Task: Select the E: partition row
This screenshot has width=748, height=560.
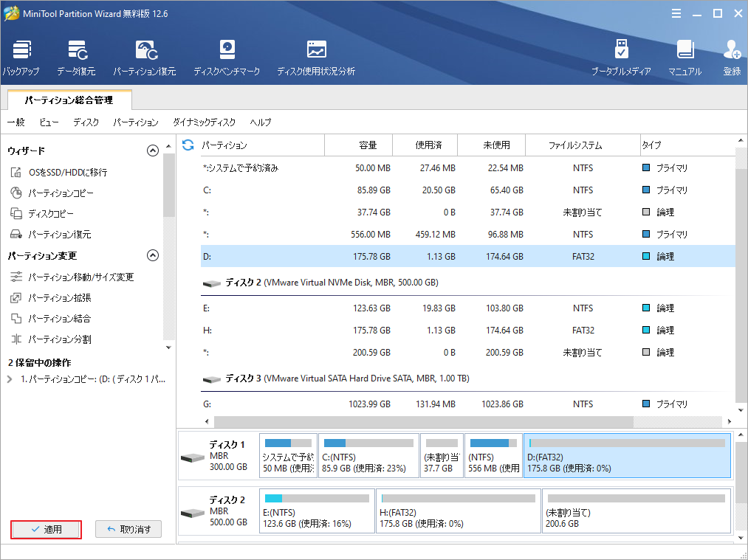Action: coord(467,308)
